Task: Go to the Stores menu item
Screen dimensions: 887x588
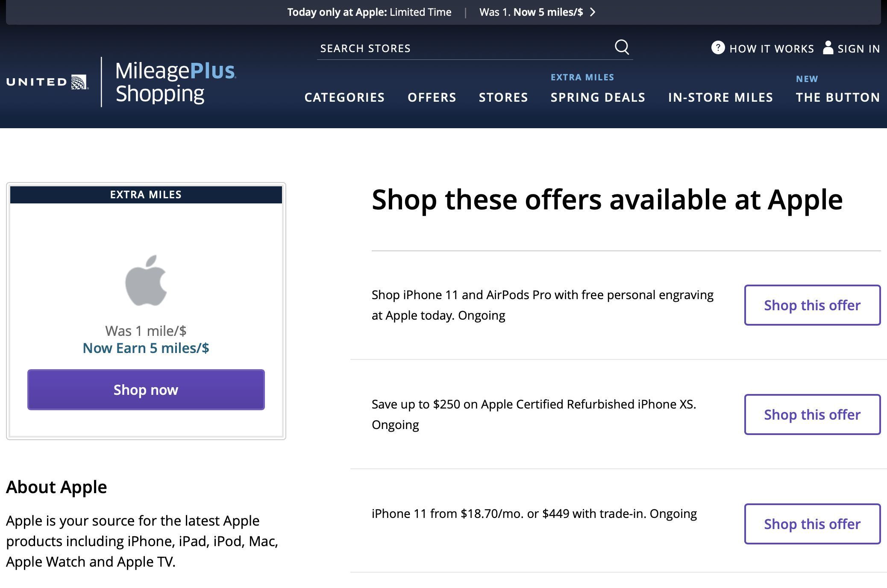Action: 503,97
